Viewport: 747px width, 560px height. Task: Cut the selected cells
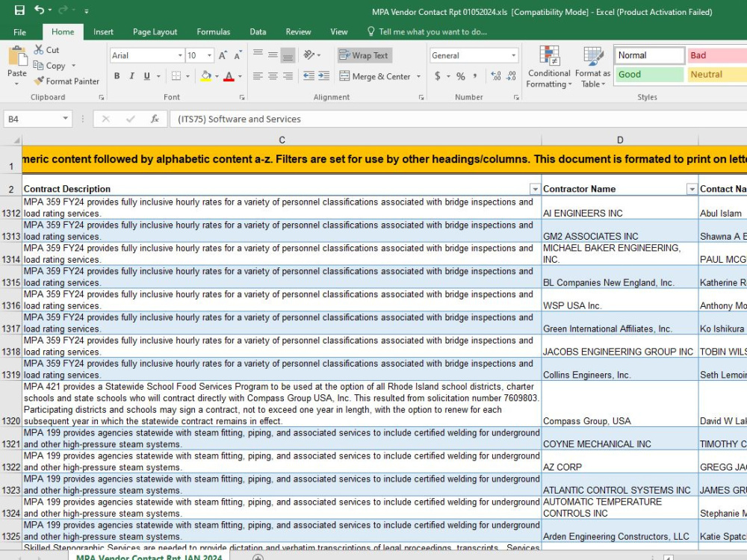coord(46,50)
